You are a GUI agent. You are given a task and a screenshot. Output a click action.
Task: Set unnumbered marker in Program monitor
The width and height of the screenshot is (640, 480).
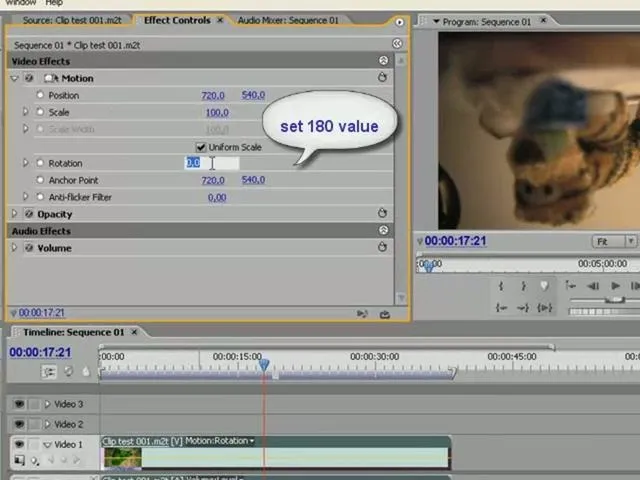click(x=544, y=286)
